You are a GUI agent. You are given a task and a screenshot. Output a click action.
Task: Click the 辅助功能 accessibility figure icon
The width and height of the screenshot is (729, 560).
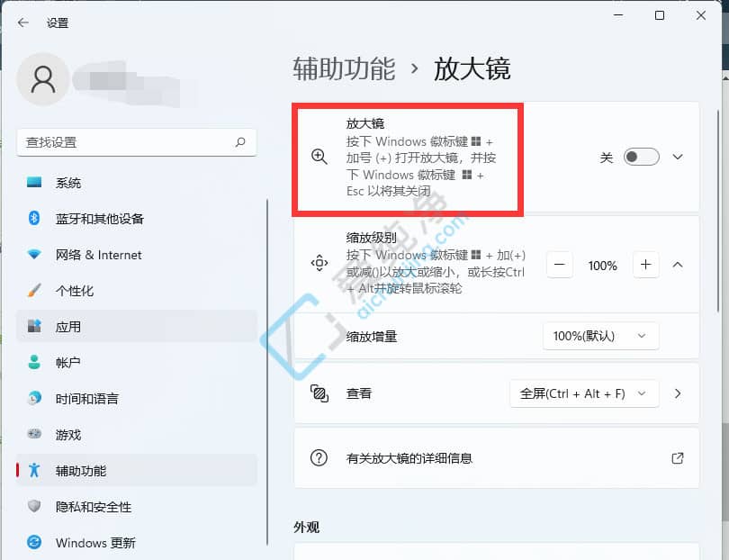(x=34, y=470)
